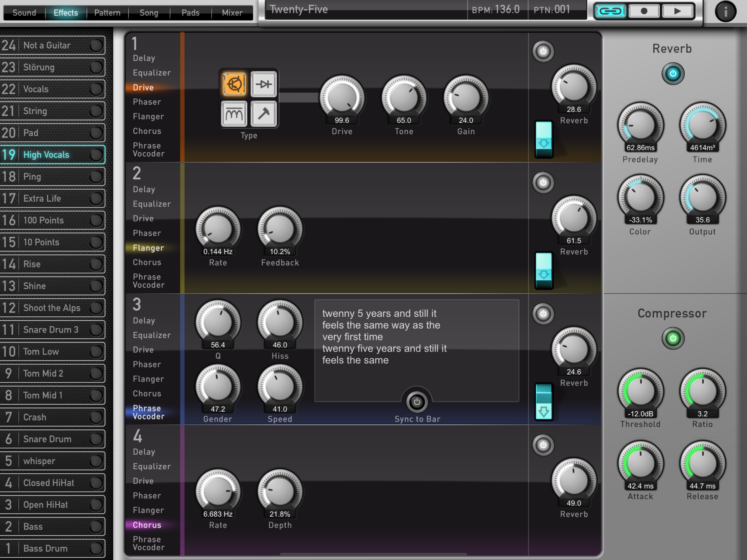The height and width of the screenshot is (560, 747).
Task: Select track 5 whisper
Action: pyautogui.click(x=52, y=461)
